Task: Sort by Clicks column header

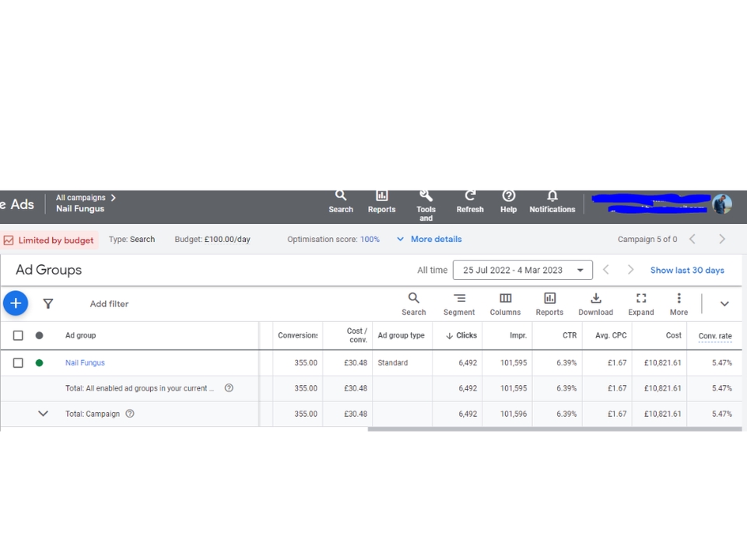Action: [x=461, y=335]
